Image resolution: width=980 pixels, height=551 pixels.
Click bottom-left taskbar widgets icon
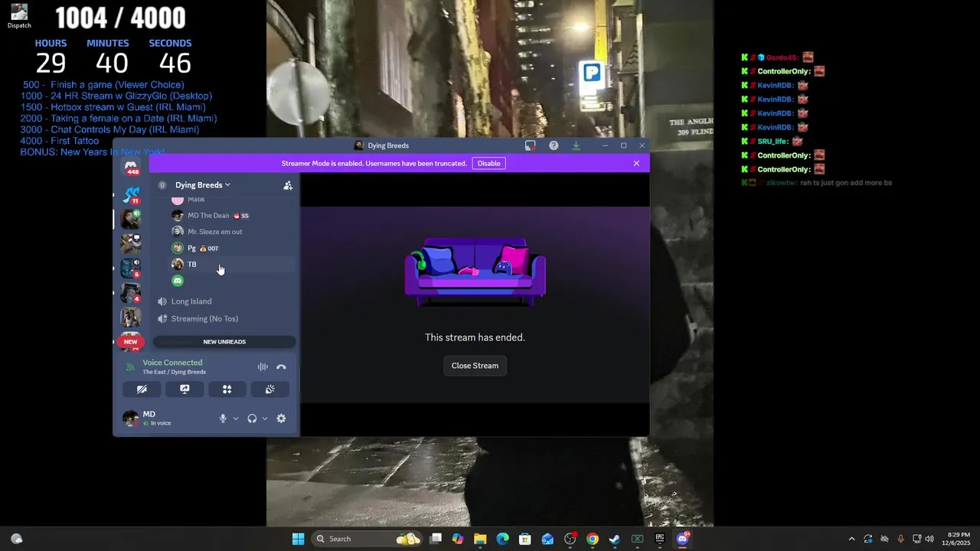(x=16, y=539)
